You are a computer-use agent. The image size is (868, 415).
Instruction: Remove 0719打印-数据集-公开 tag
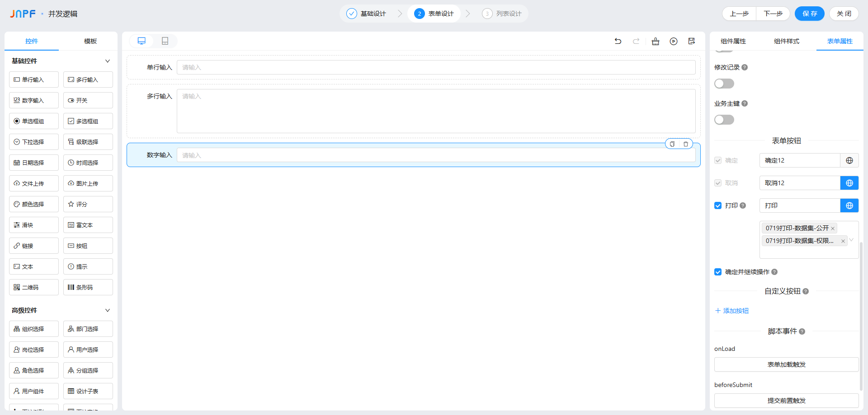click(x=833, y=228)
